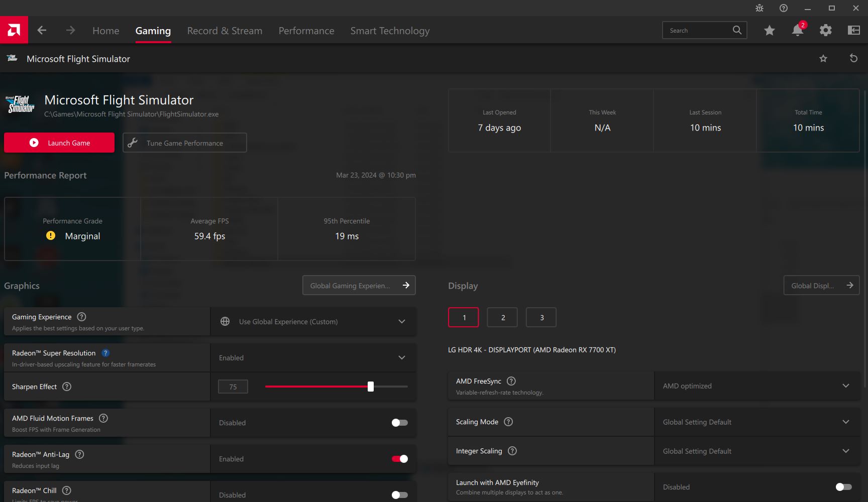
Task: Select display 2
Action: pos(502,317)
